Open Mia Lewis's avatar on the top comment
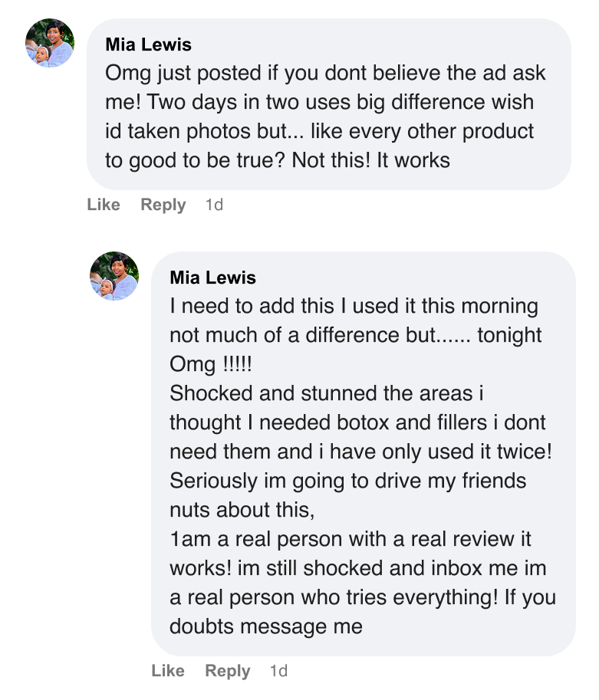This screenshot has height=700, width=599. [50, 43]
